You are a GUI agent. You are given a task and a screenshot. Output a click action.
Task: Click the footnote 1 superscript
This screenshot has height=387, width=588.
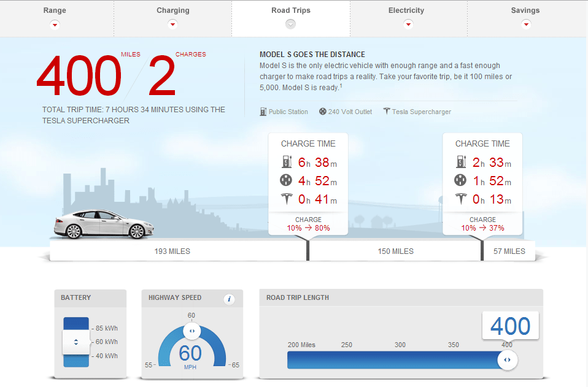[341, 86]
